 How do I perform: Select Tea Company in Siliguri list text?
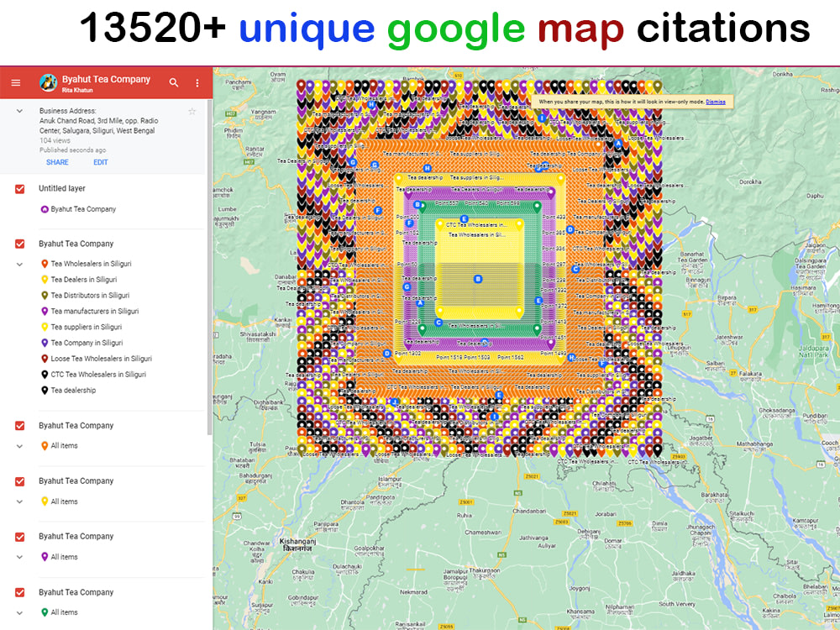click(87, 343)
